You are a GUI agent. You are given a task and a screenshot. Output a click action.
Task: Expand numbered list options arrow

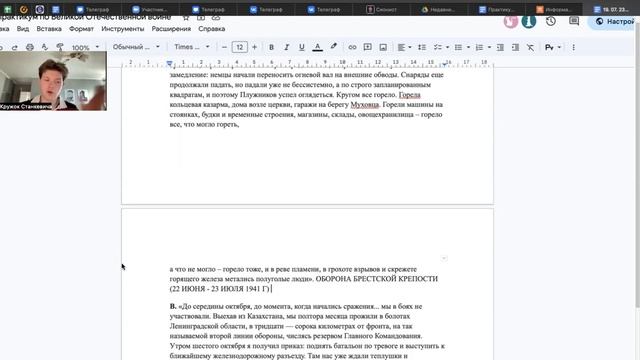click(x=489, y=47)
